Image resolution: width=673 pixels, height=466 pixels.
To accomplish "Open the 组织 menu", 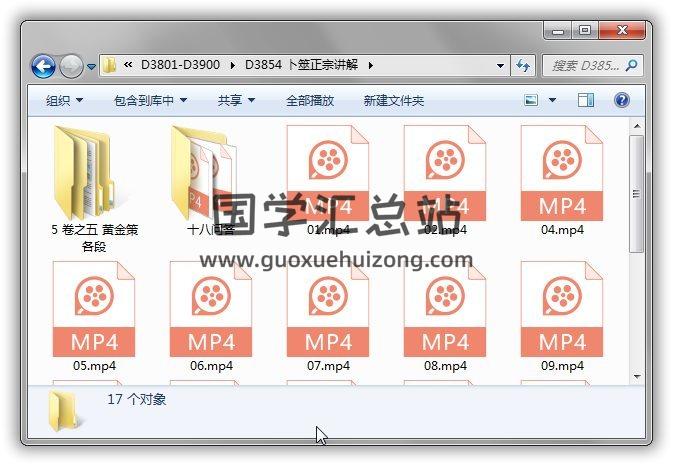I will pos(64,101).
